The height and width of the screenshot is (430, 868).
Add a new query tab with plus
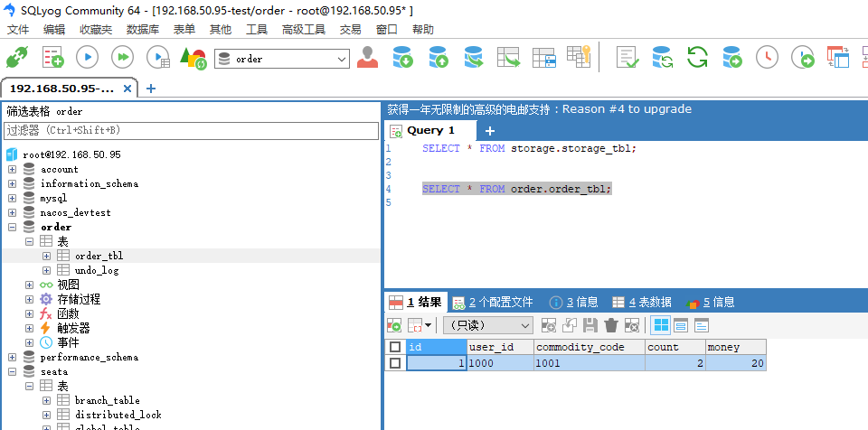pyautogui.click(x=490, y=131)
